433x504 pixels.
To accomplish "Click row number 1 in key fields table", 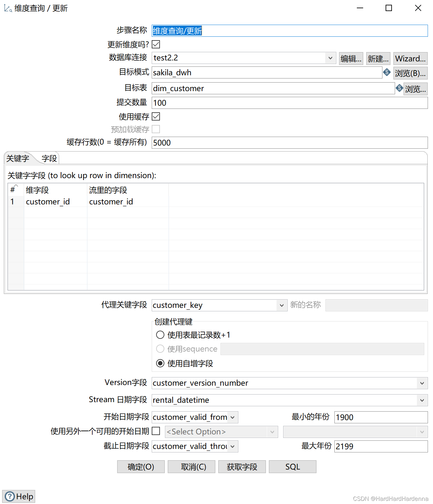I will (16, 202).
